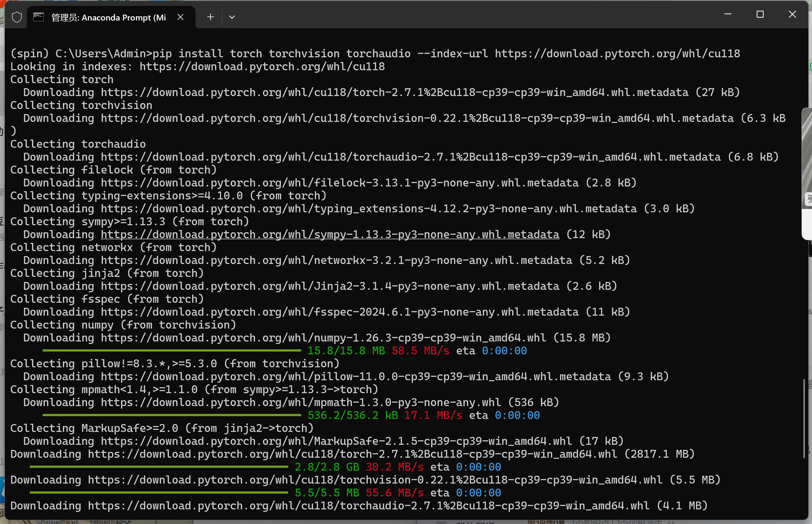Click the administrator shield icon

[x=17, y=17]
